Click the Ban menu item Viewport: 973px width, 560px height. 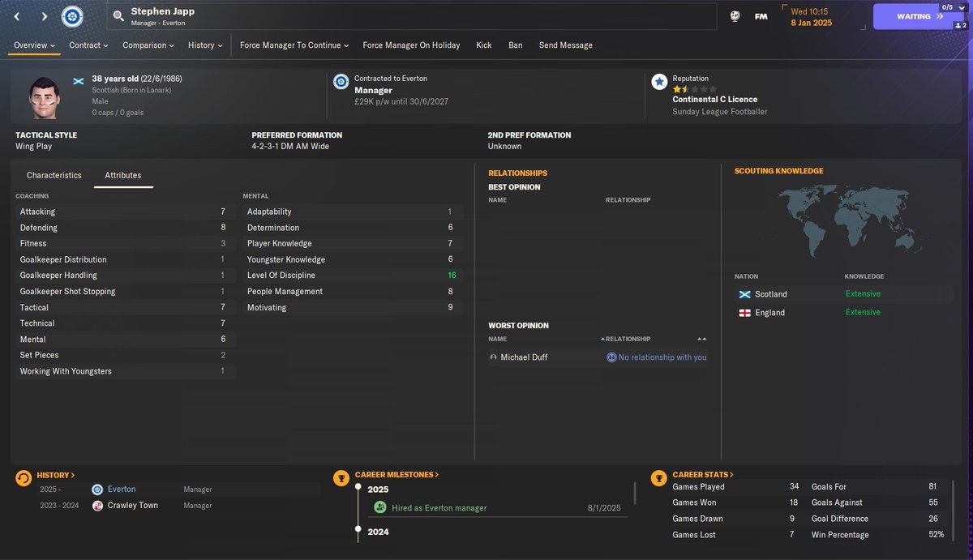[x=516, y=45]
